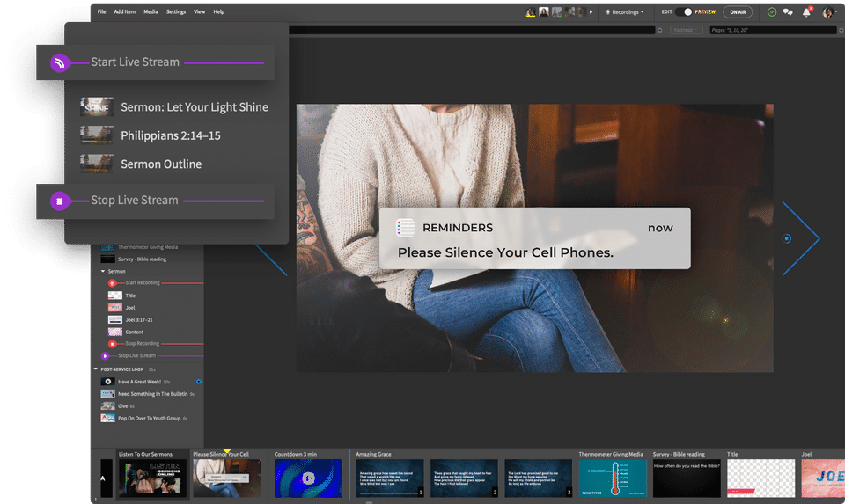Select Thermometer Giving Media in playlist
The image size is (845, 504).
tap(148, 247)
